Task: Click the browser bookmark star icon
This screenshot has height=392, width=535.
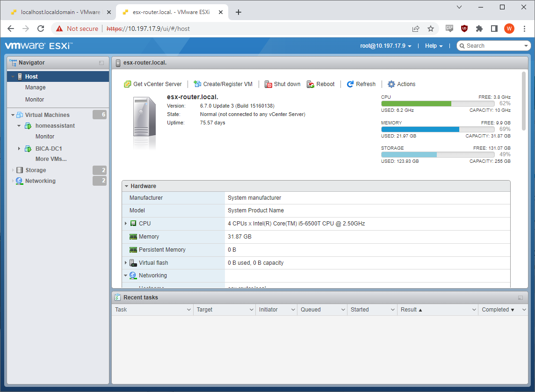Action: pos(431,29)
